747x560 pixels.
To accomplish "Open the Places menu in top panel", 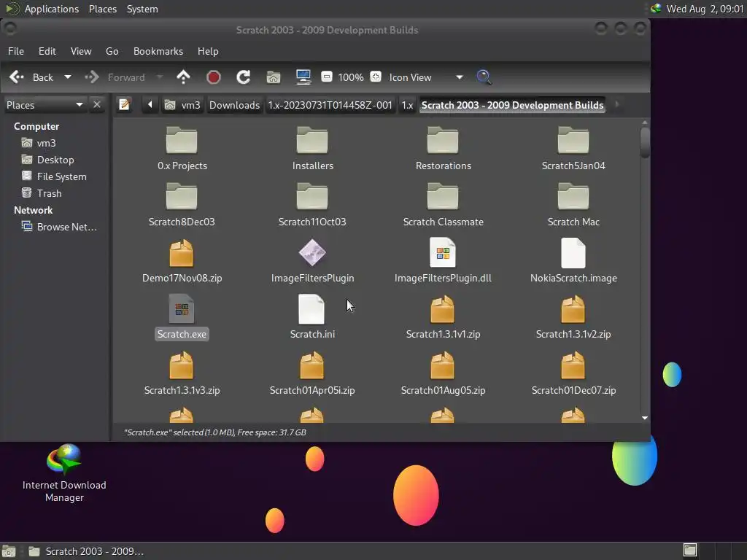I will [x=102, y=9].
